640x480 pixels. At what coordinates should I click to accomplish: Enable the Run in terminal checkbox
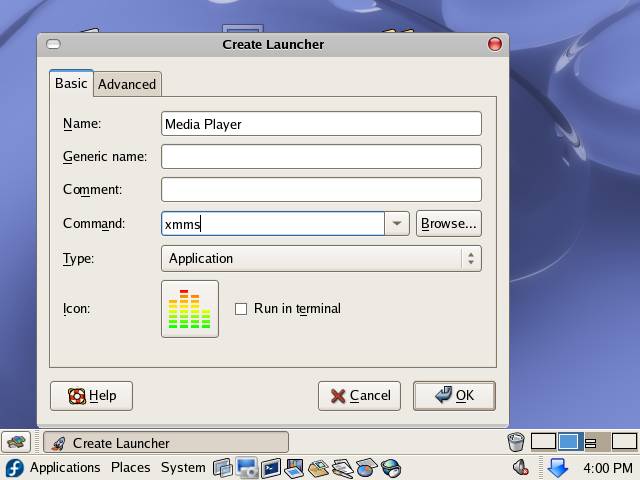coord(241,309)
